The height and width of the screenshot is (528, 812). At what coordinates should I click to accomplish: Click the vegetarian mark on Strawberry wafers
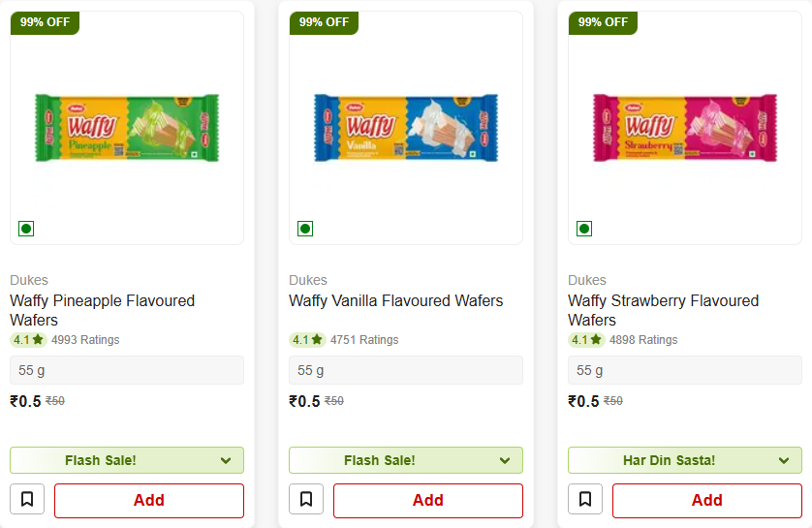[x=584, y=229]
